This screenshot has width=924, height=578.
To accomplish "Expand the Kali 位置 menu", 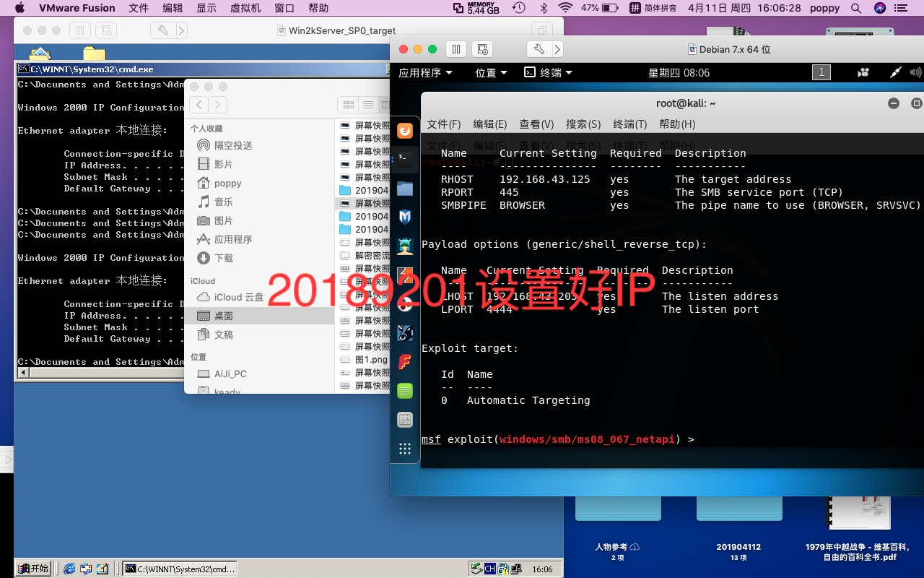I will click(x=492, y=72).
